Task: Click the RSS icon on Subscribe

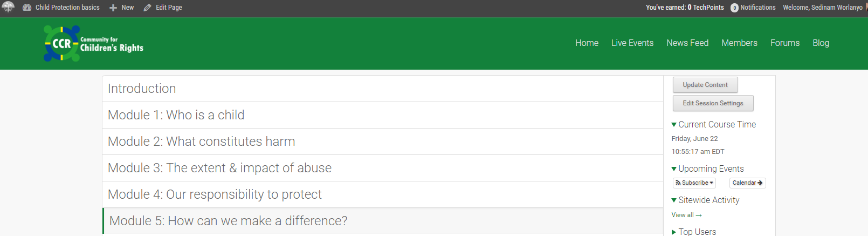Action: [678, 183]
